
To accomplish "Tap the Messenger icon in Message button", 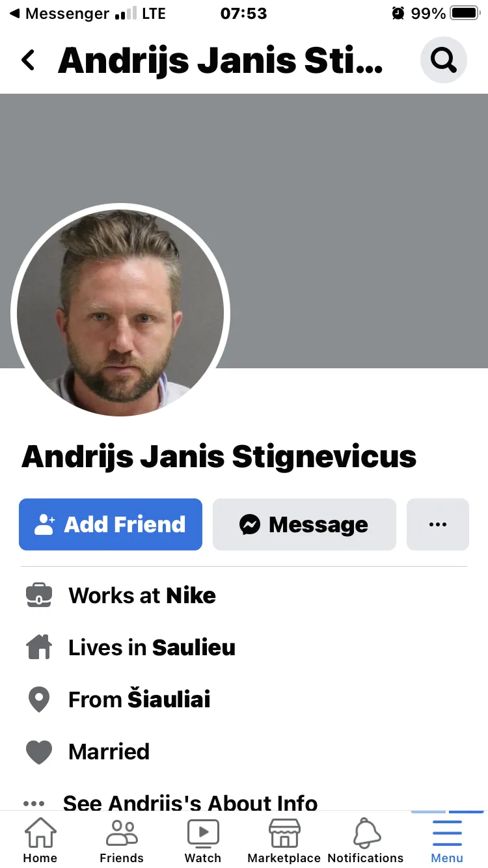I will tap(250, 524).
